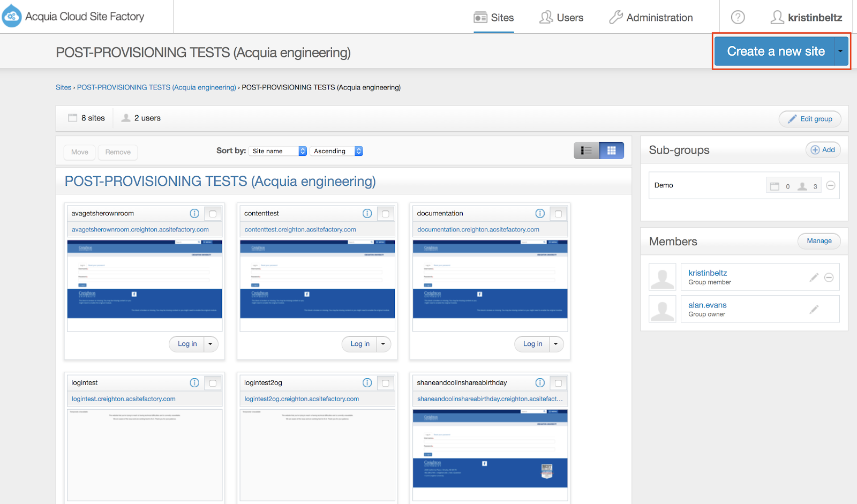Open logintest2og.creighton.acsitefactory.com link
The height and width of the screenshot is (504, 857).
[302, 398]
